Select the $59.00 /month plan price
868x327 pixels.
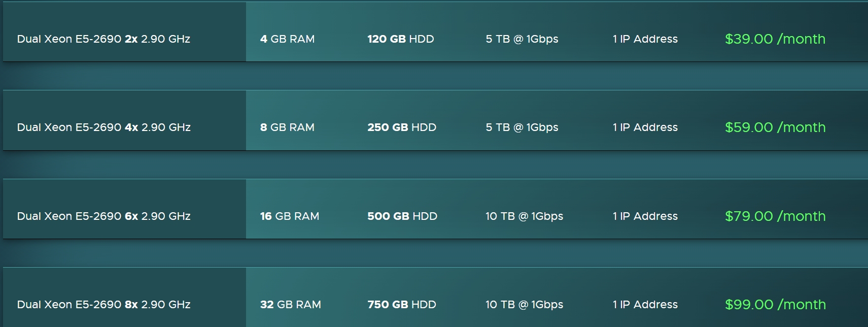pos(775,127)
